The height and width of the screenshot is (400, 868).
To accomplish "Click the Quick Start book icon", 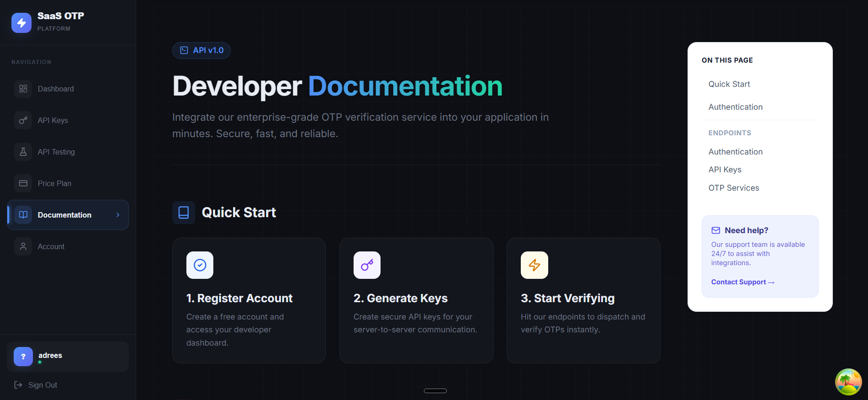I will [184, 213].
